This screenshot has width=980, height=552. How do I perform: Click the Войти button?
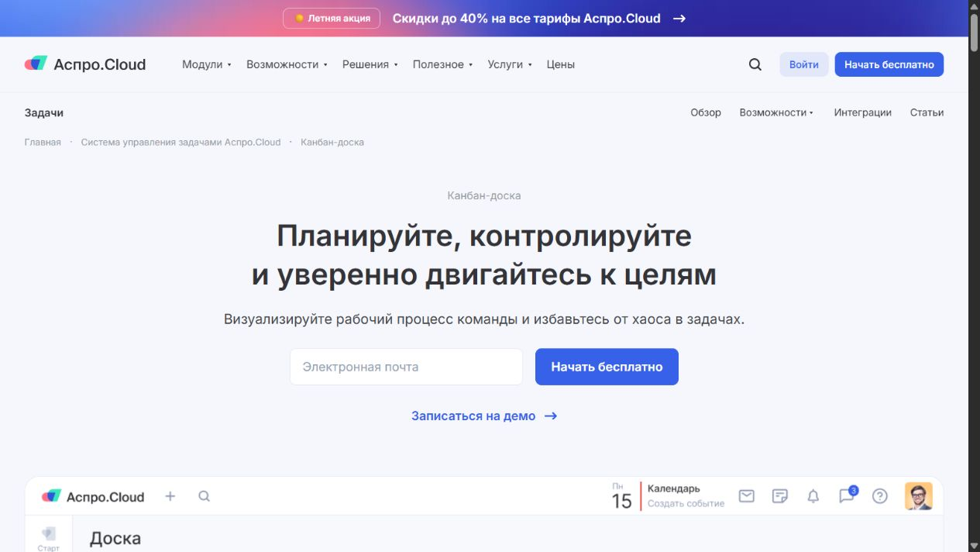[x=804, y=64]
